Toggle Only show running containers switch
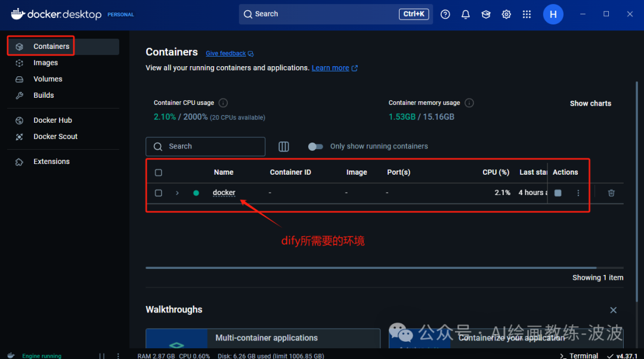644x359 pixels. [315, 147]
